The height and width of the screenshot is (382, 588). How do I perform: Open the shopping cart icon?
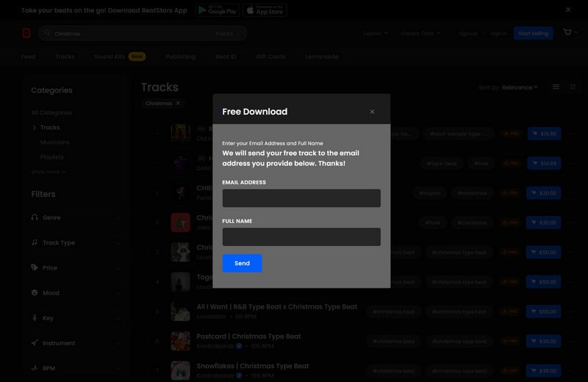pyautogui.click(x=567, y=33)
